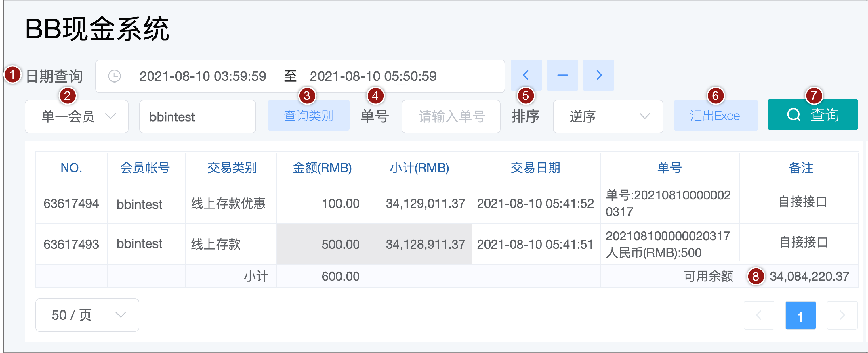Click the 请输入单号 order number field
This screenshot has height=353, width=868.
[451, 116]
